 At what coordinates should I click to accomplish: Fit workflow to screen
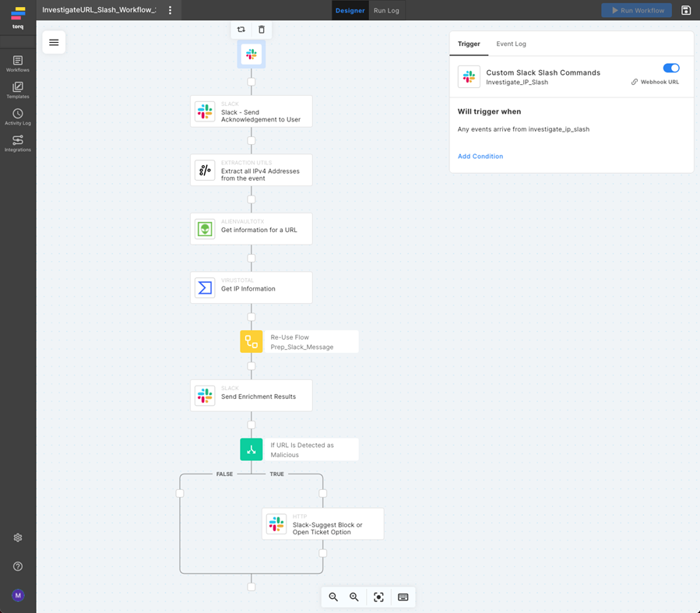click(378, 597)
